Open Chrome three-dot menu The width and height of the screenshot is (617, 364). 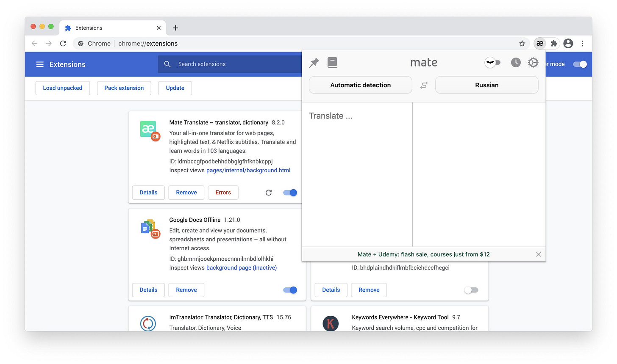582,43
